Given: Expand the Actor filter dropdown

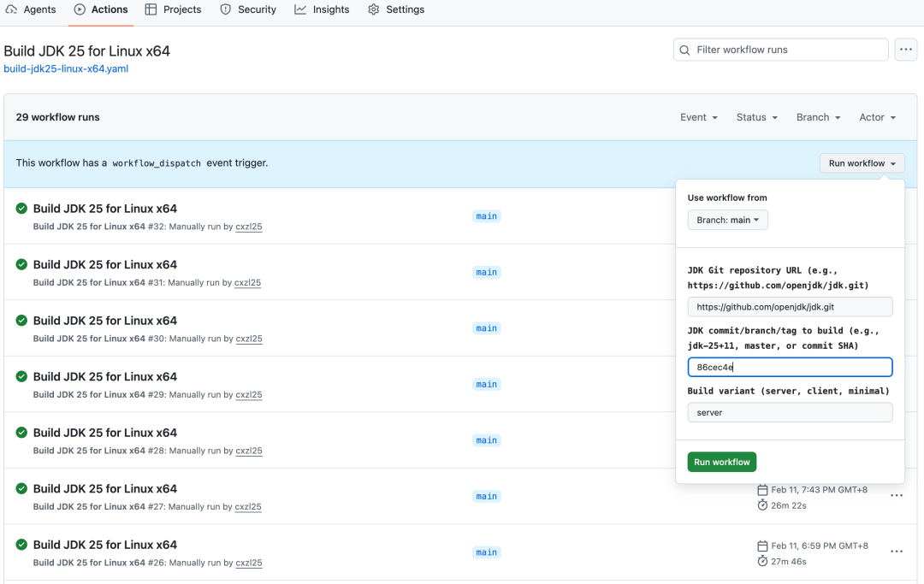Looking at the screenshot, I should tap(878, 117).
